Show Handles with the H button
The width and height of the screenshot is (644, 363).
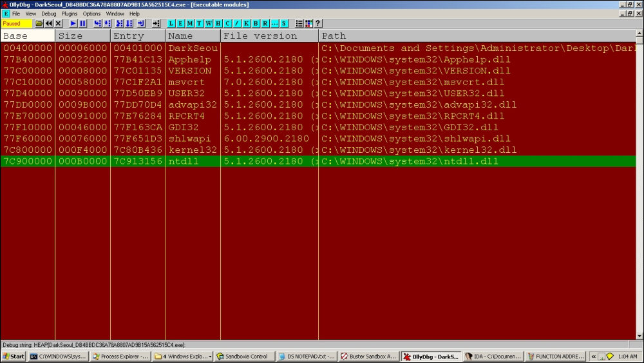(218, 23)
